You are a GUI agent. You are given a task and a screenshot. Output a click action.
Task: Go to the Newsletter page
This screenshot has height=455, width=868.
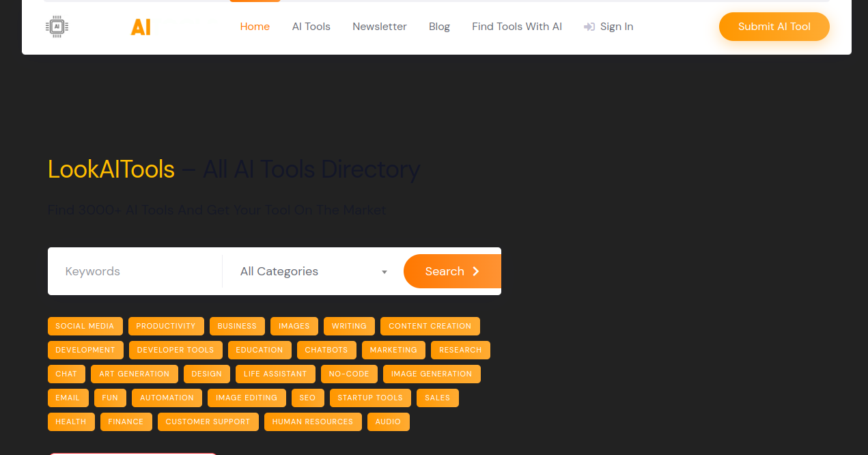pyautogui.click(x=380, y=27)
